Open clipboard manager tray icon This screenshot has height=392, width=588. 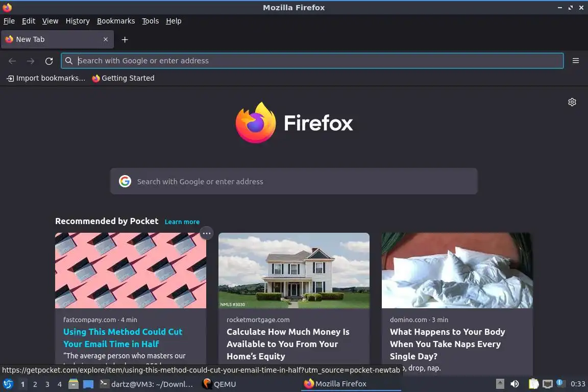[x=533, y=384]
